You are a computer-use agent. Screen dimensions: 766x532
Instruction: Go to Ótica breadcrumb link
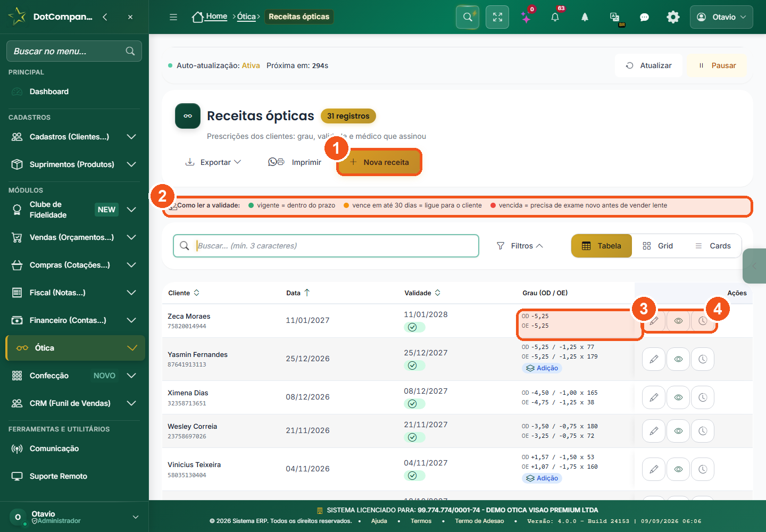[x=246, y=16]
